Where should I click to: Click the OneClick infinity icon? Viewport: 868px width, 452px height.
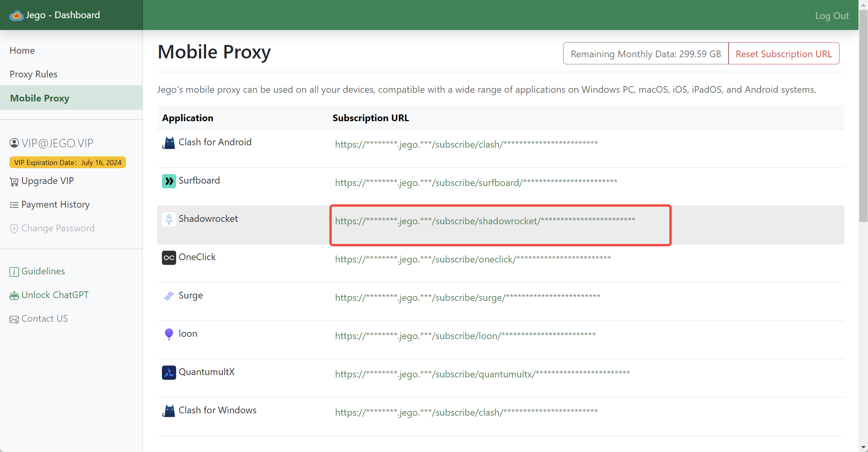[169, 258]
